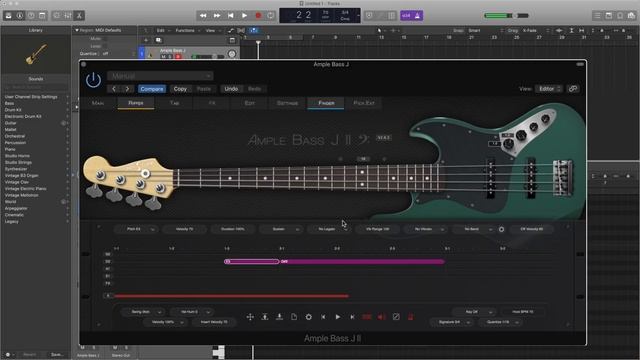
Task: Switch to the FX tab
Action: pos(212,103)
